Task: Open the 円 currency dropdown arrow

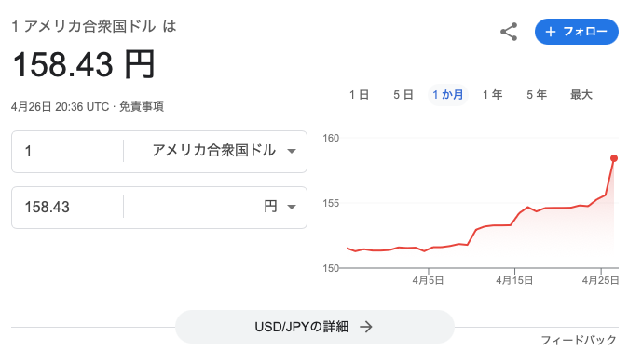Action: (292, 207)
